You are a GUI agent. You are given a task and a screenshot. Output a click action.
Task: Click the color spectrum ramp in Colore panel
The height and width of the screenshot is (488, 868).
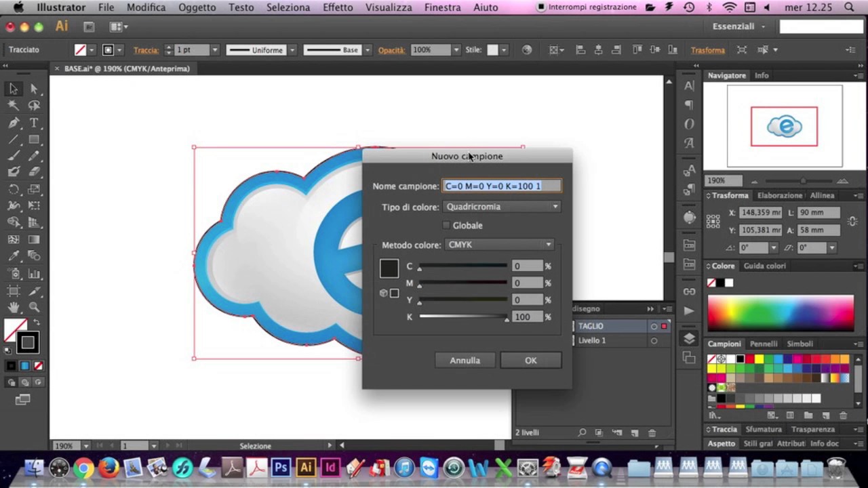[x=781, y=312]
